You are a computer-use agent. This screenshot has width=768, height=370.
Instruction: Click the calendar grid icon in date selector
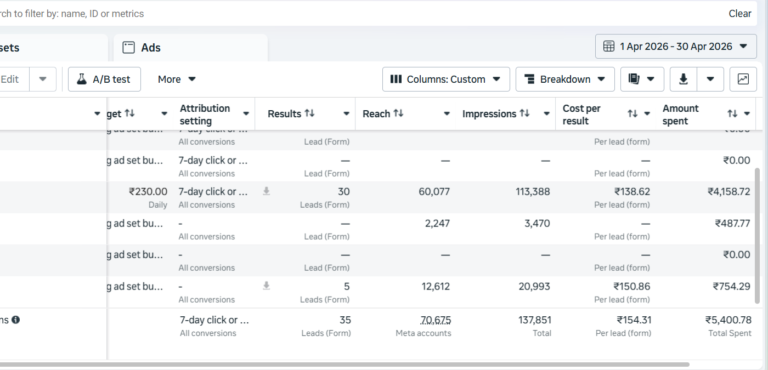[x=609, y=47]
